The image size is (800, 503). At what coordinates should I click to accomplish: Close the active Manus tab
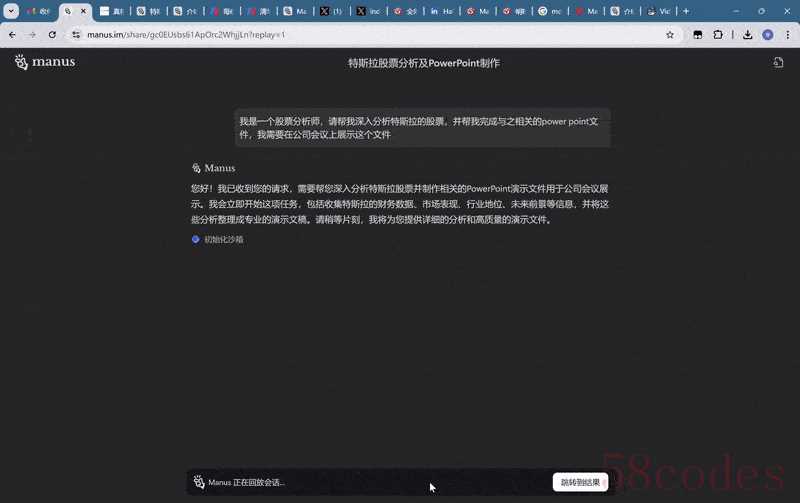83,11
